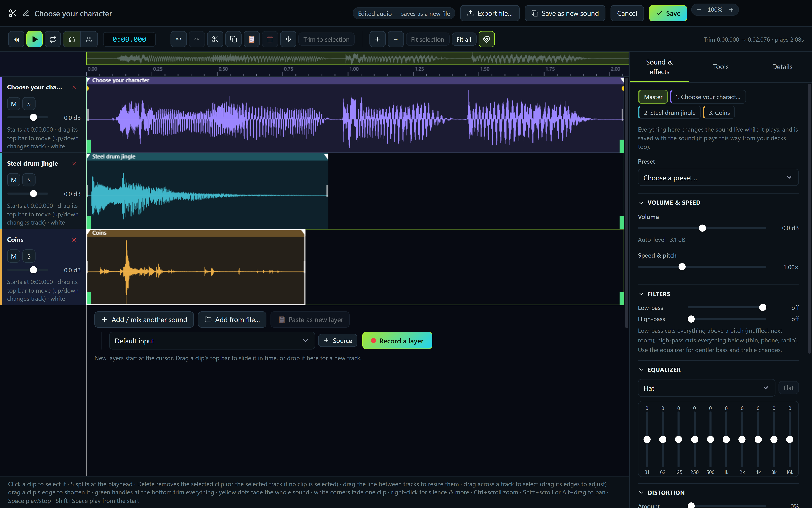Click Add / mix another sound
This screenshot has height=508, width=812.
click(144, 320)
